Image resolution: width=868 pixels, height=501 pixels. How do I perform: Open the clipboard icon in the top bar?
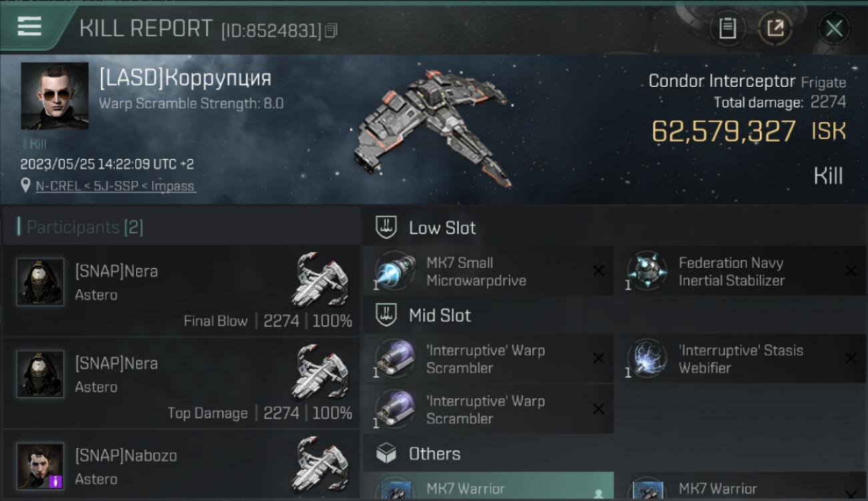click(727, 28)
